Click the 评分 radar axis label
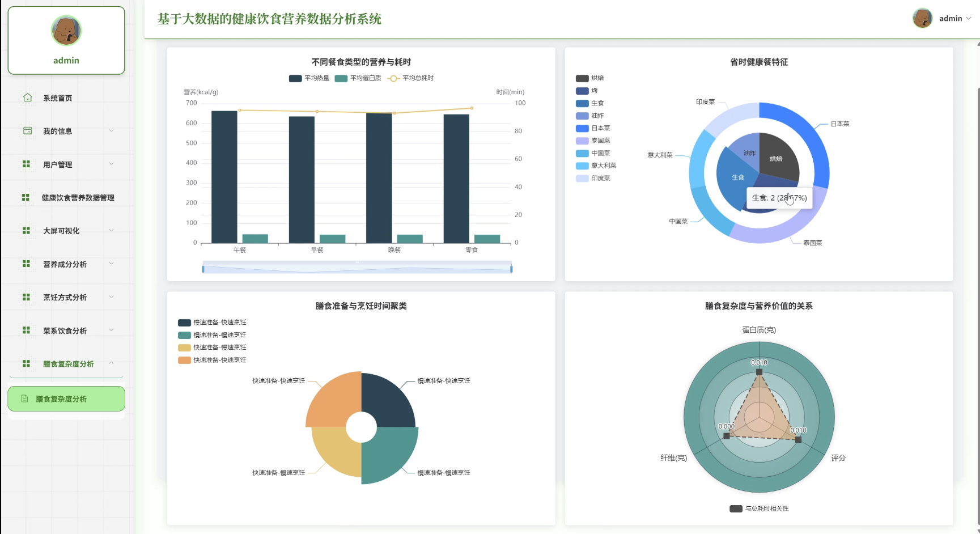Screen dimensions: 980x534 coord(838,457)
